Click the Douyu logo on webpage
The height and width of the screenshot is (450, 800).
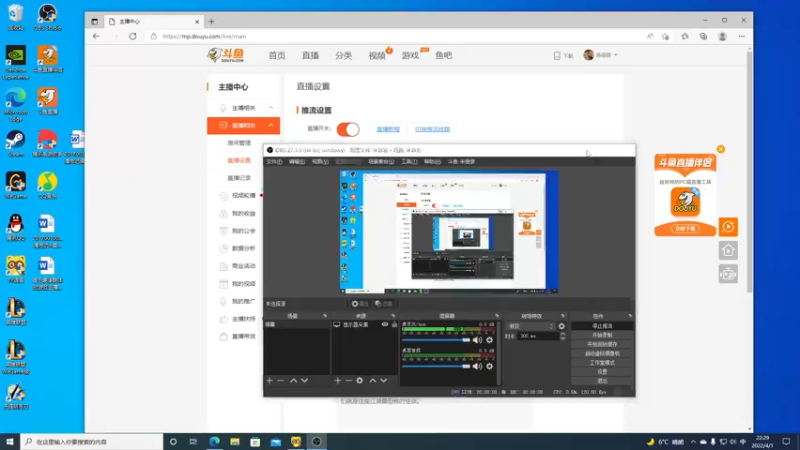click(x=226, y=55)
